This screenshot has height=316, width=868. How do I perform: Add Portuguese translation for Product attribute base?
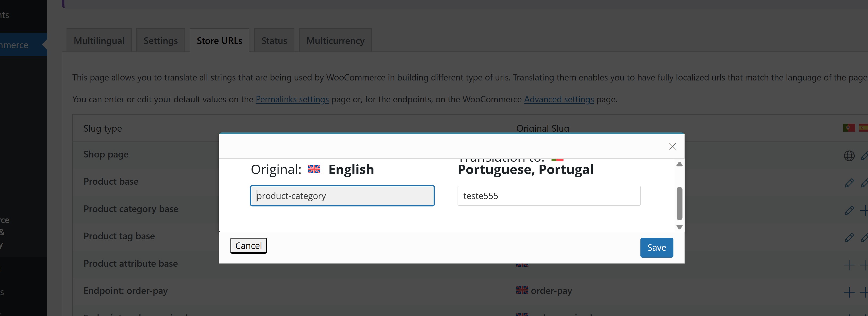[849, 265]
